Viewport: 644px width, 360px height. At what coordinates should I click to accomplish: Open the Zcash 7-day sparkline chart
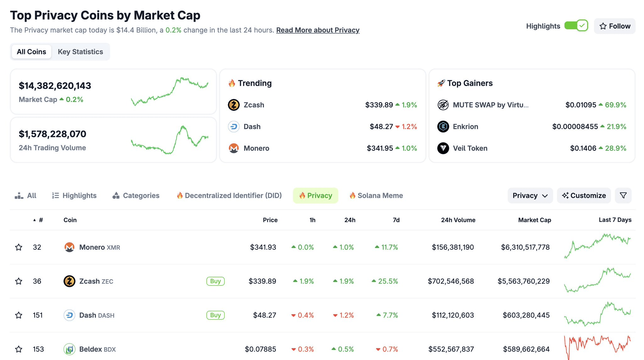[x=597, y=280]
